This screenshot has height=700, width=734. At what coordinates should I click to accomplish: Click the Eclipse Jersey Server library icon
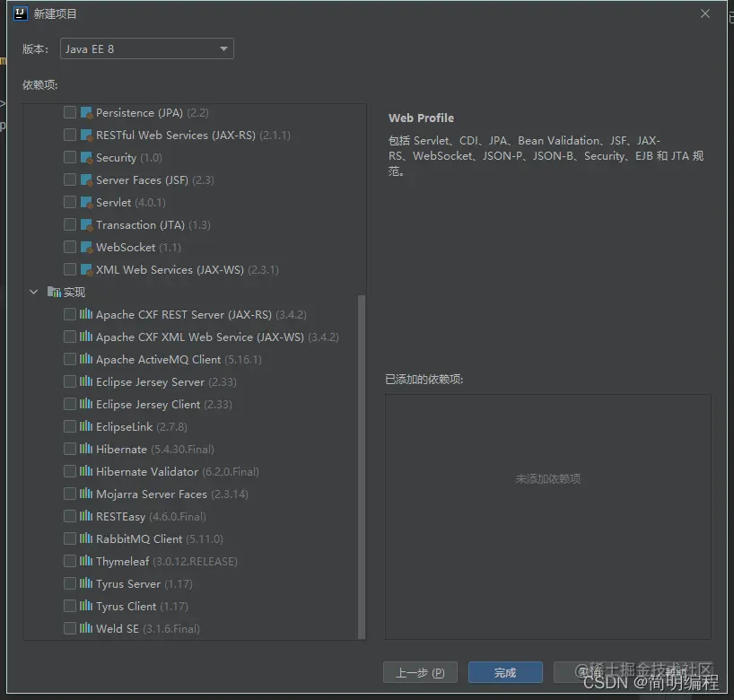pos(85,381)
